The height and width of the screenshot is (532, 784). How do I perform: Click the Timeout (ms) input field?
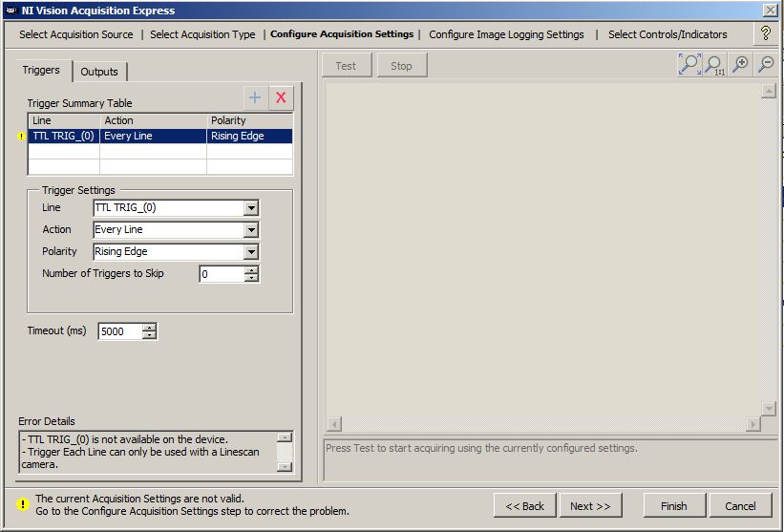click(x=120, y=331)
